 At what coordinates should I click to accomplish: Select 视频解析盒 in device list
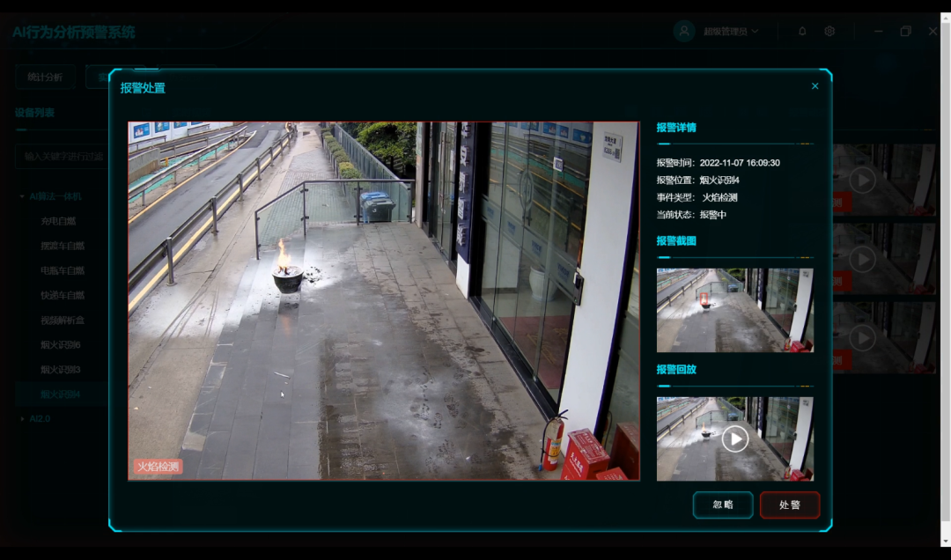click(63, 320)
